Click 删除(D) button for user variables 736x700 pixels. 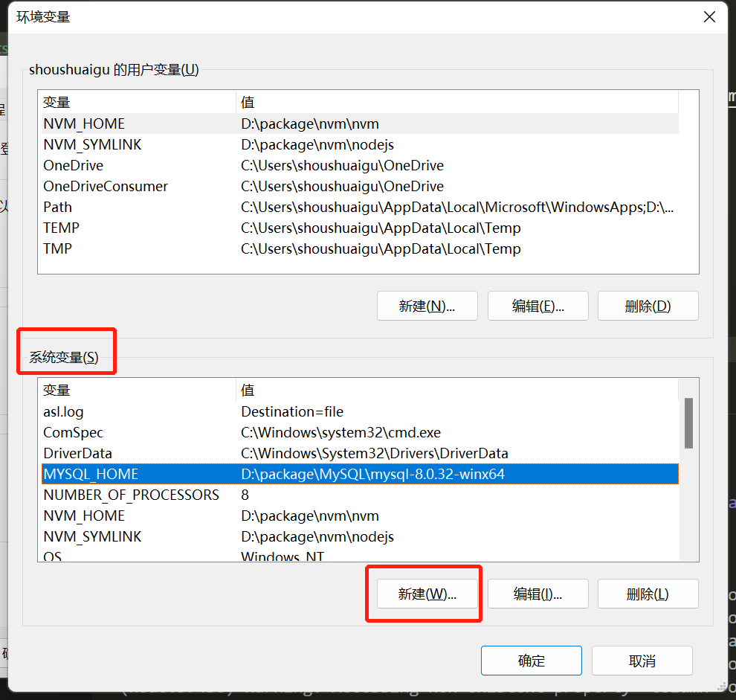pos(648,306)
